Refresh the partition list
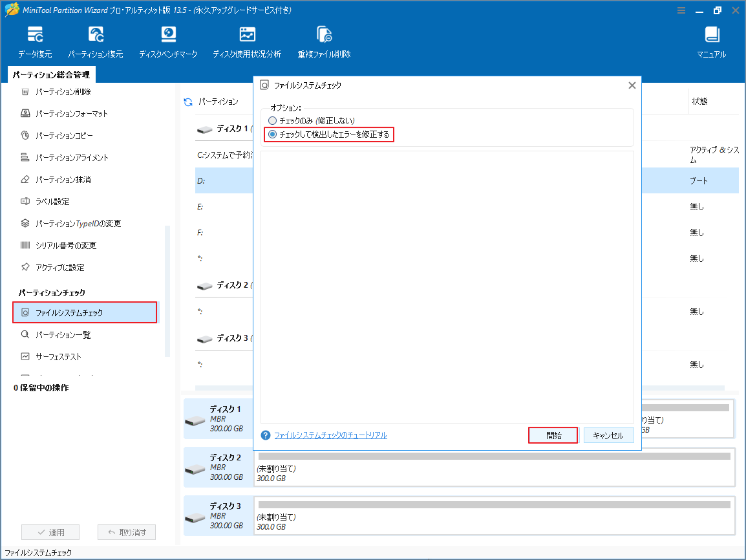Viewport: 746px width, 560px height. (x=188, y=102)
